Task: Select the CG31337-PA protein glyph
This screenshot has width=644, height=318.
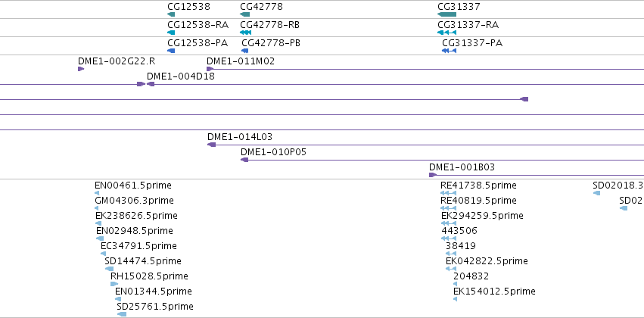Action: (449, 51)
